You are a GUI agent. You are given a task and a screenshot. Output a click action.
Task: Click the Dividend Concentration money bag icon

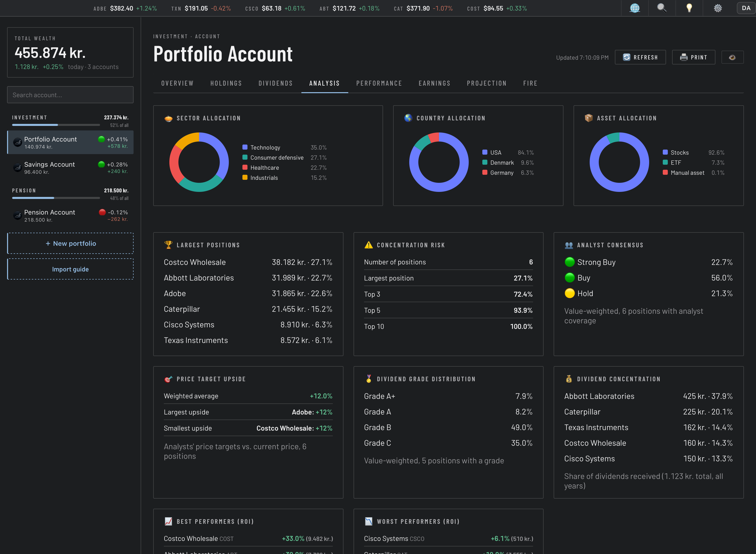coord(569,379)
